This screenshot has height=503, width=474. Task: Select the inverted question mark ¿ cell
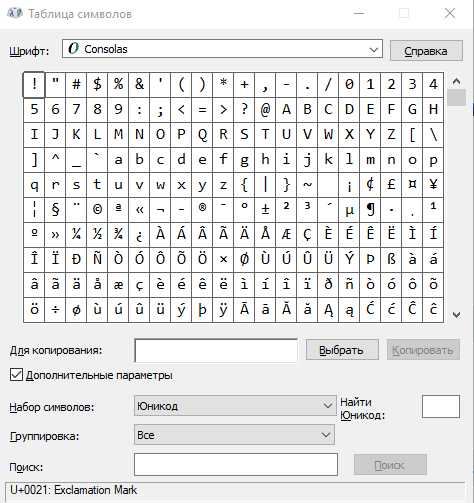[x=139, y=235]
